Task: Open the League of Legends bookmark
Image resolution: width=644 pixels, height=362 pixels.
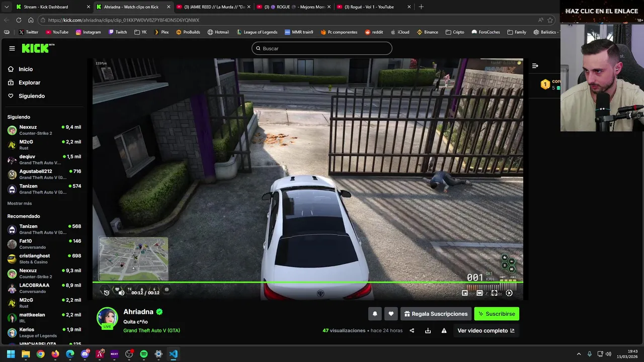Action: coord(256,32)
